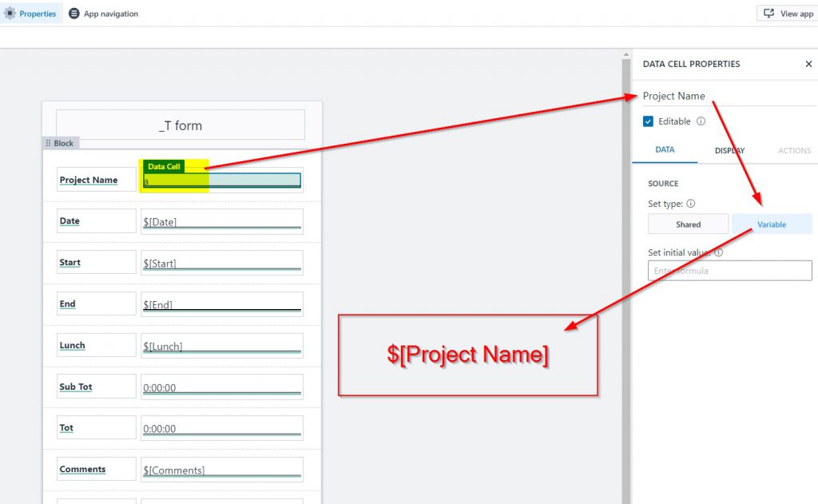Select the highlighted Project Name data cell
The height and width of the screenshot is (504, 818).
222,181
